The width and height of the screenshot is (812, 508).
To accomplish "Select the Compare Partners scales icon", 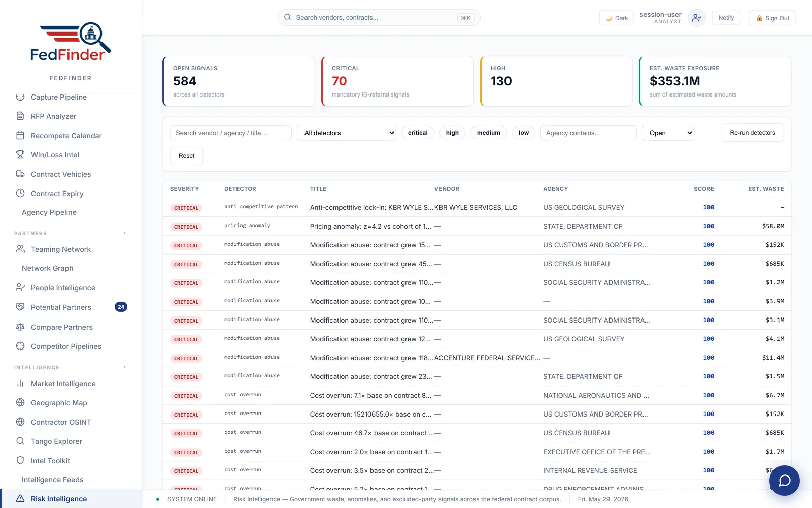I will pyautogui.click(x=20, y=327).
